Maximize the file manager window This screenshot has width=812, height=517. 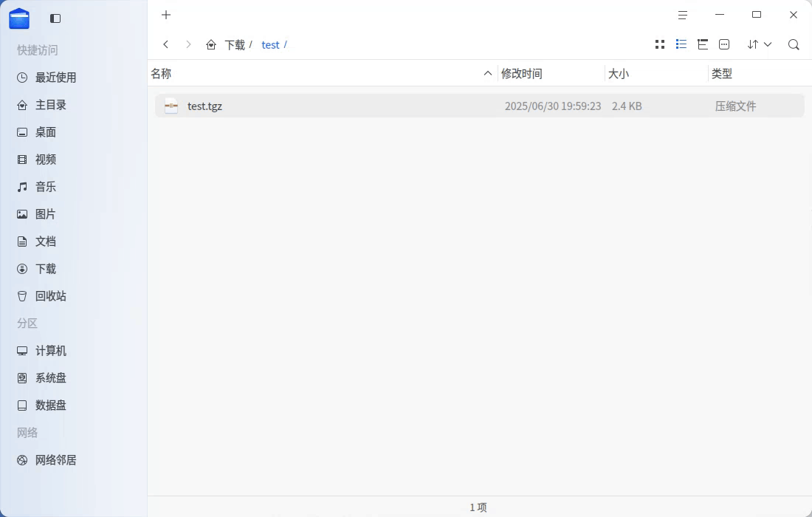click(757, 15)
